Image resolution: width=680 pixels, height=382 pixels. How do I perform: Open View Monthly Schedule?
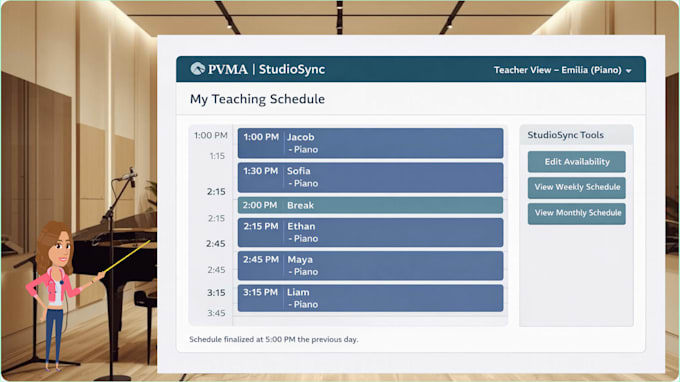point(576,213)
